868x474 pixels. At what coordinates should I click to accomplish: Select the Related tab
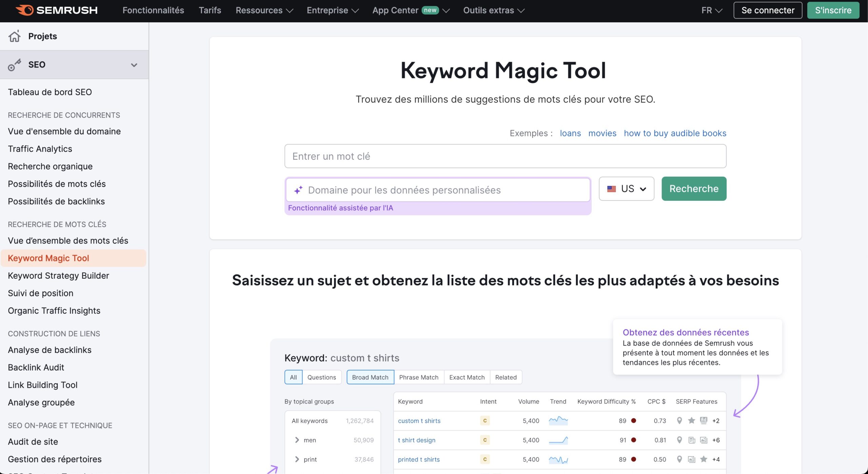(506, 377)
